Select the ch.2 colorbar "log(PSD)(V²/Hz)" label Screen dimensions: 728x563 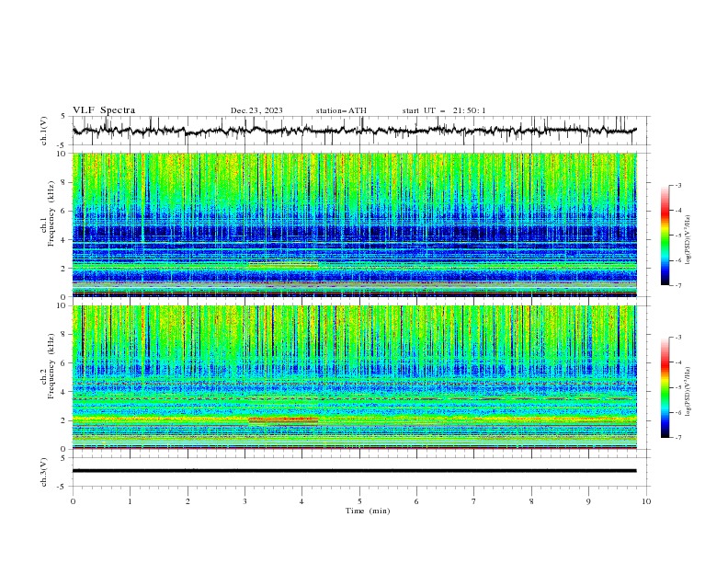pyautogui.click(x=688, y=391)
